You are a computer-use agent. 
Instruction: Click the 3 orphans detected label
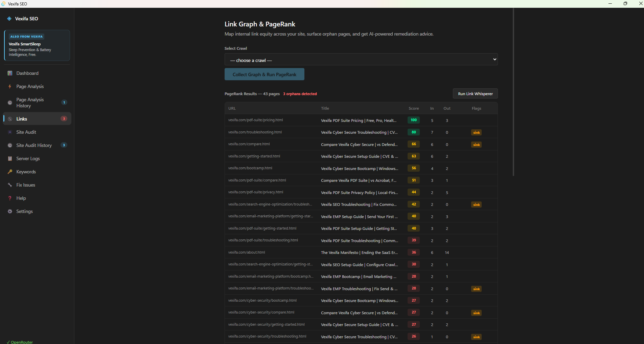pos(300,94)
